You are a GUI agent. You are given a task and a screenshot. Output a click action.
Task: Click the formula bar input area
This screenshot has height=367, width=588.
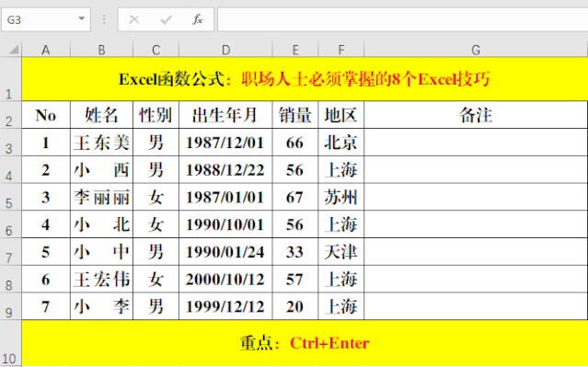click(402, 19)
